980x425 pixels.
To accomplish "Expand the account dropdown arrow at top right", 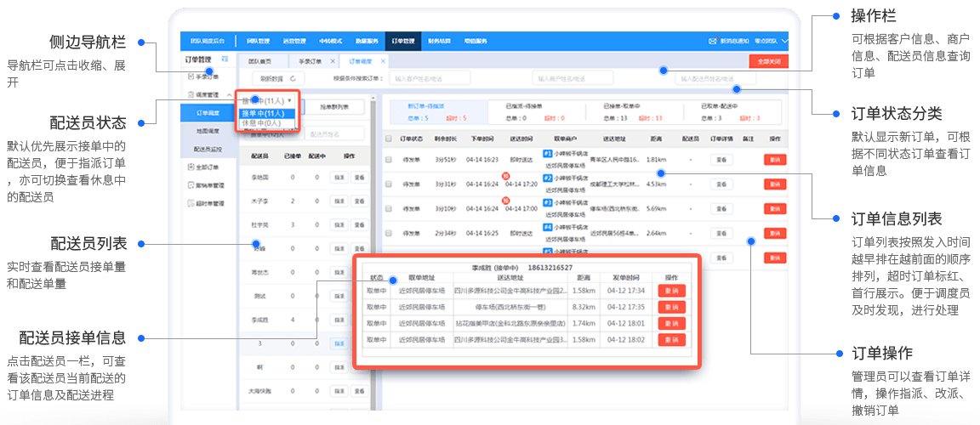I will [784, 41].
